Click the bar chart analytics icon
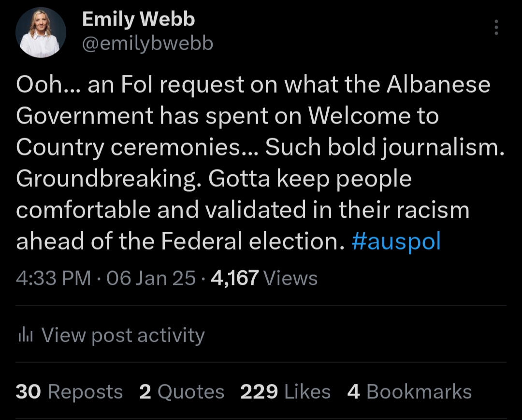This screenshot has width=522, height=420. [24, 335]
